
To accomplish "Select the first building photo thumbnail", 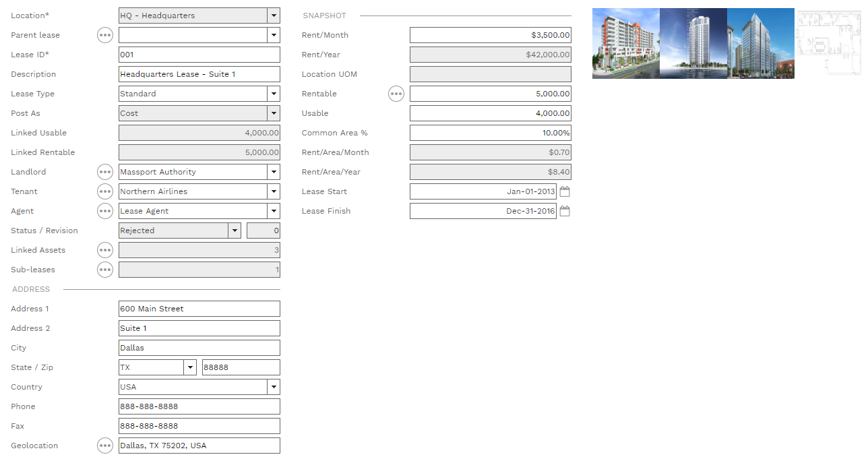I will coord(625,43).
